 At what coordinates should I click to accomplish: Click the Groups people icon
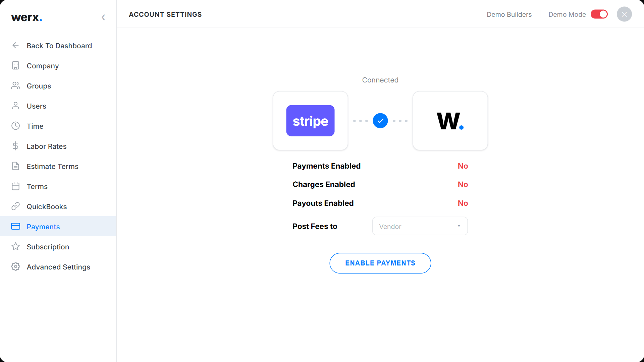point(15,85)
